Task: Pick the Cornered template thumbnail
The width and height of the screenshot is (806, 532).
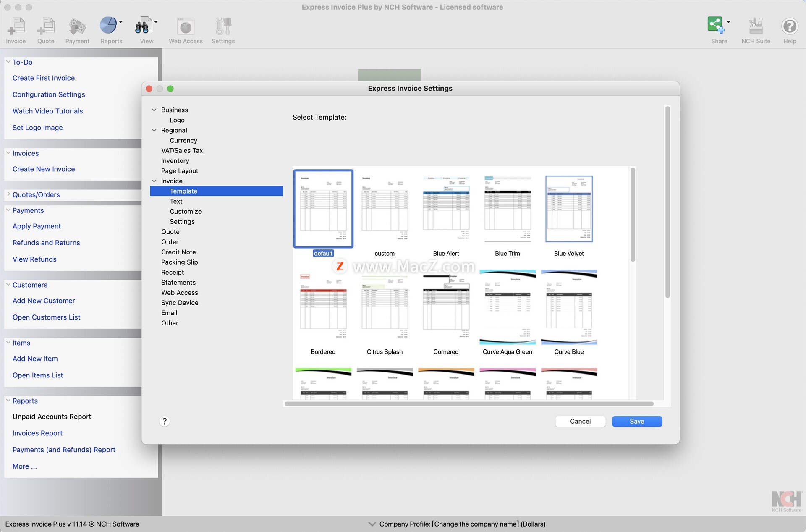Action: click(446, 307)
